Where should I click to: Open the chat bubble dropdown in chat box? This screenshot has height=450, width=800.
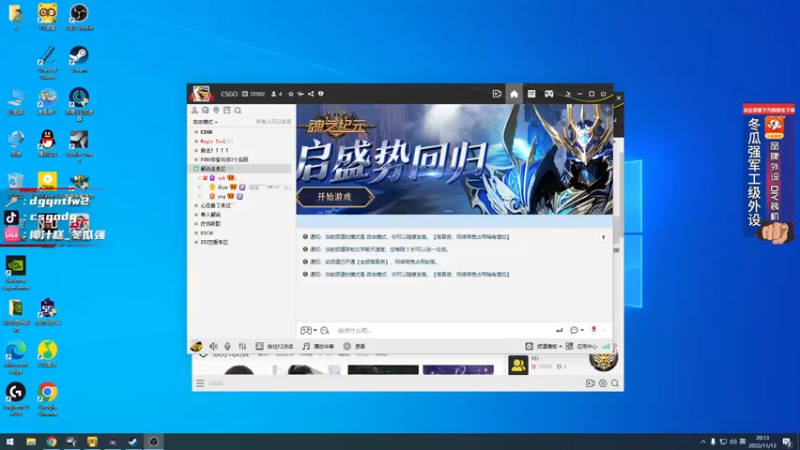click(x=577, y=330)
